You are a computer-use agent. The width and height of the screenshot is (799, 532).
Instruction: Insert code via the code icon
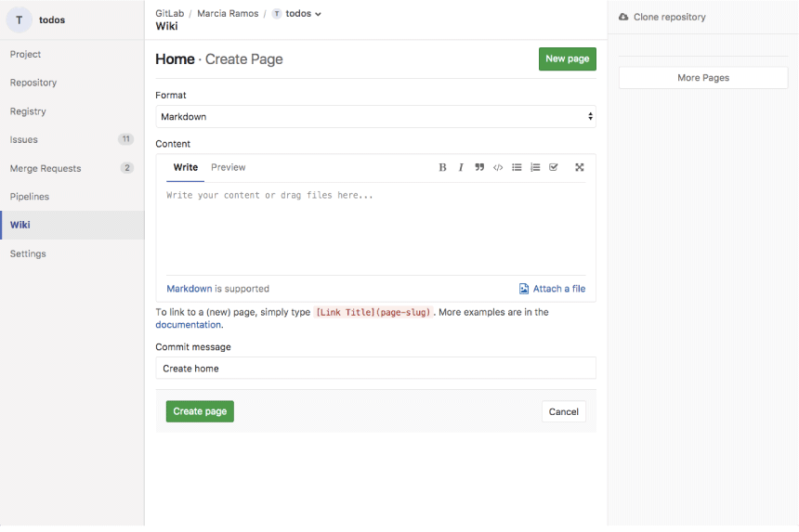pyautogui.click(x=498, y=167)
